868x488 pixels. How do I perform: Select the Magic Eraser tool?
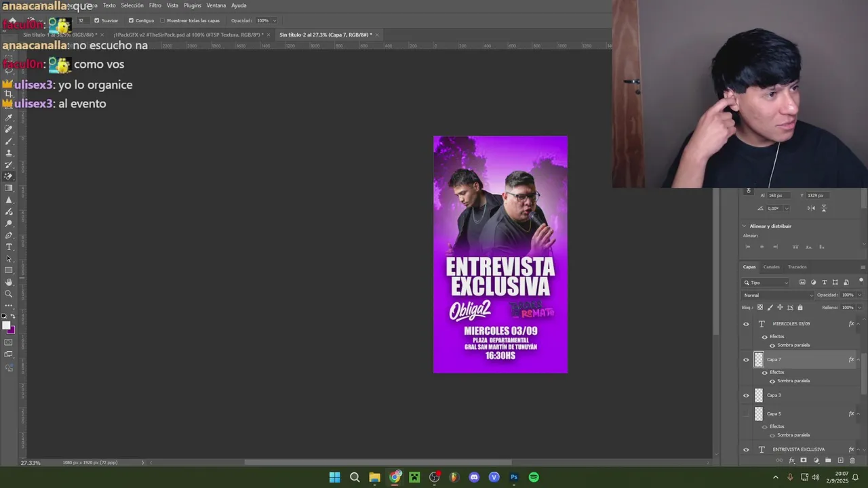click(x=9, y=176)
